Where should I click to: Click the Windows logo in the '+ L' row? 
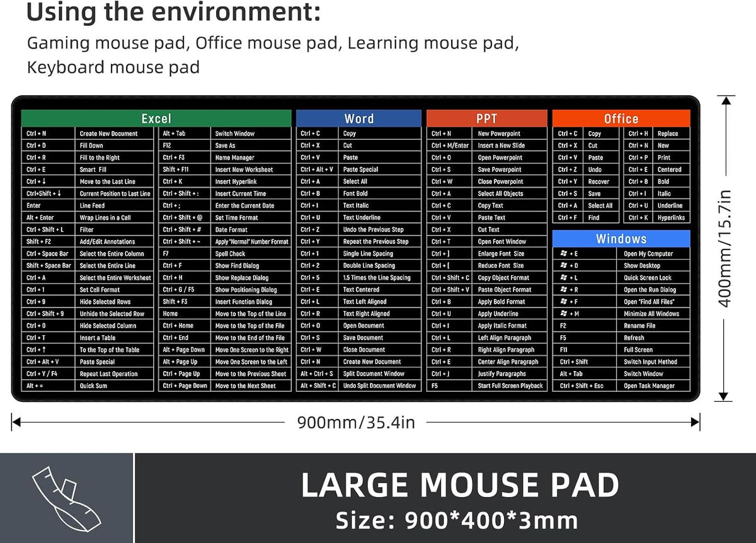point(564,278)
